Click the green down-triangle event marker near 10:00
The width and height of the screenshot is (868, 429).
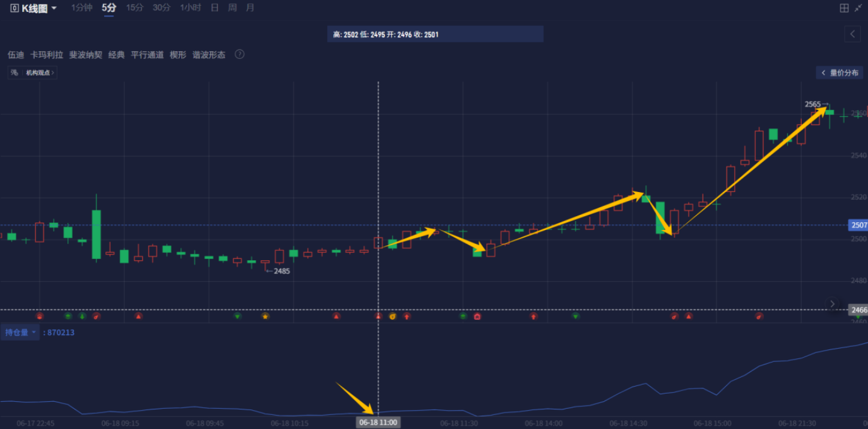[x=237, y=316]
